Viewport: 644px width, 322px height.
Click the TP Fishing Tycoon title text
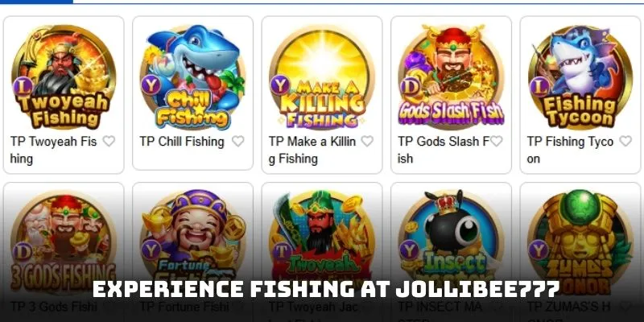coord(570,150)
